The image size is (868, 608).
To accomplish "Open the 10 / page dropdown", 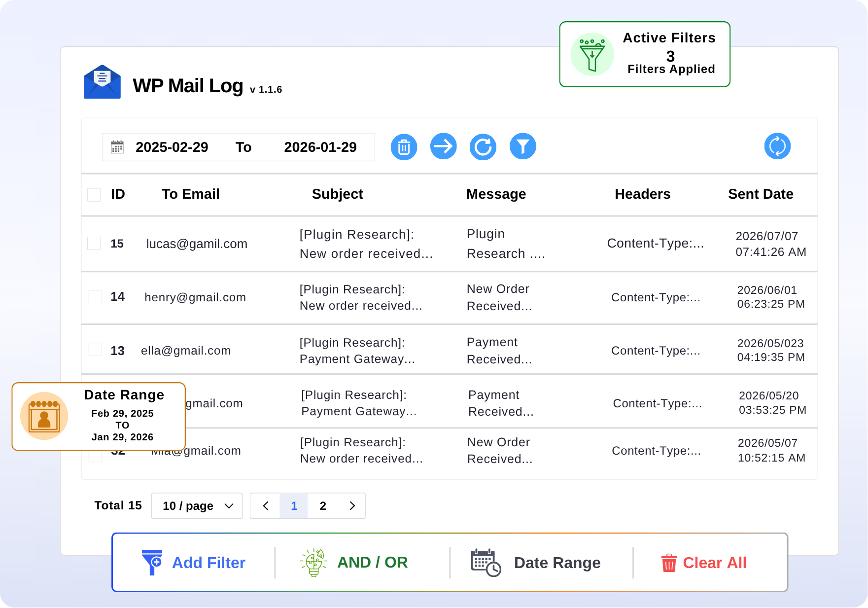I will pyautogui.click(x=197, y=506).
